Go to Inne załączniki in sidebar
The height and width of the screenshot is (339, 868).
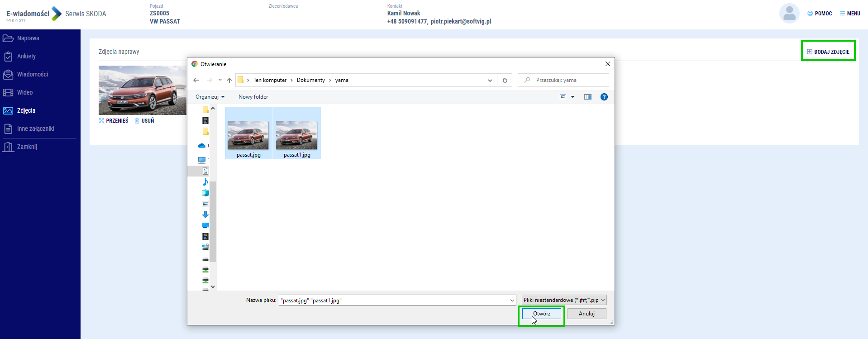(x=35, y=129)
